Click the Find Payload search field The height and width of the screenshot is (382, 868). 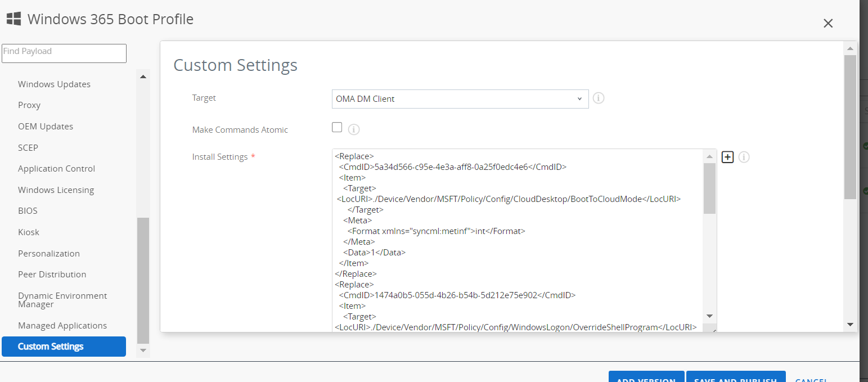pos(64,53)
